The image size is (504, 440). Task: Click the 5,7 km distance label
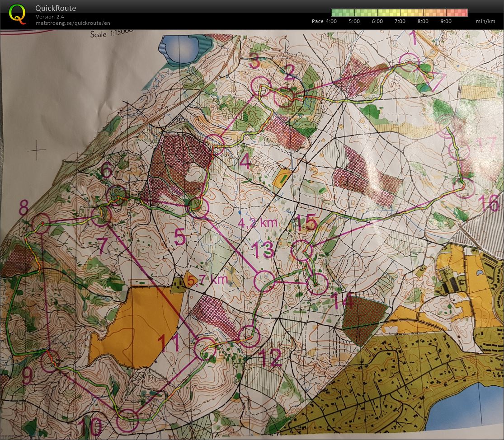[207, 281]
